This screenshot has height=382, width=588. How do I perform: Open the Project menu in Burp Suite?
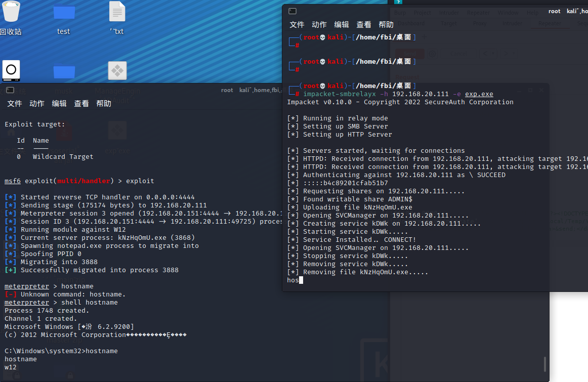(x=422, y=13)
